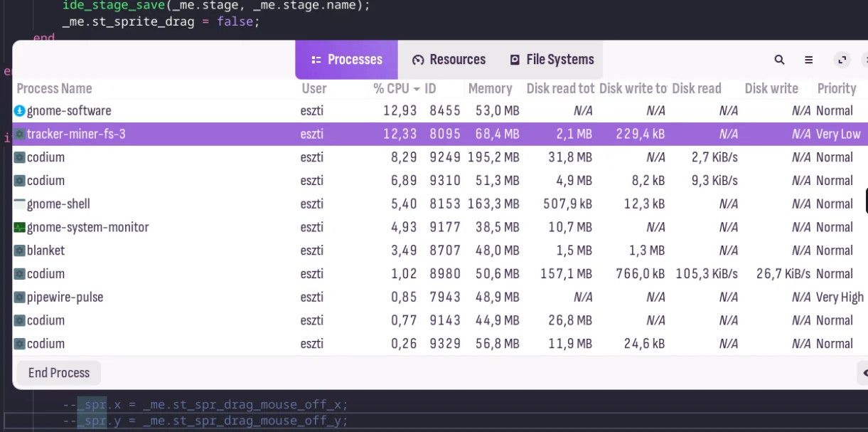Sort by Disk write total column
The width and height of the screenshot is (868, 432).
[x=633, y=88]
